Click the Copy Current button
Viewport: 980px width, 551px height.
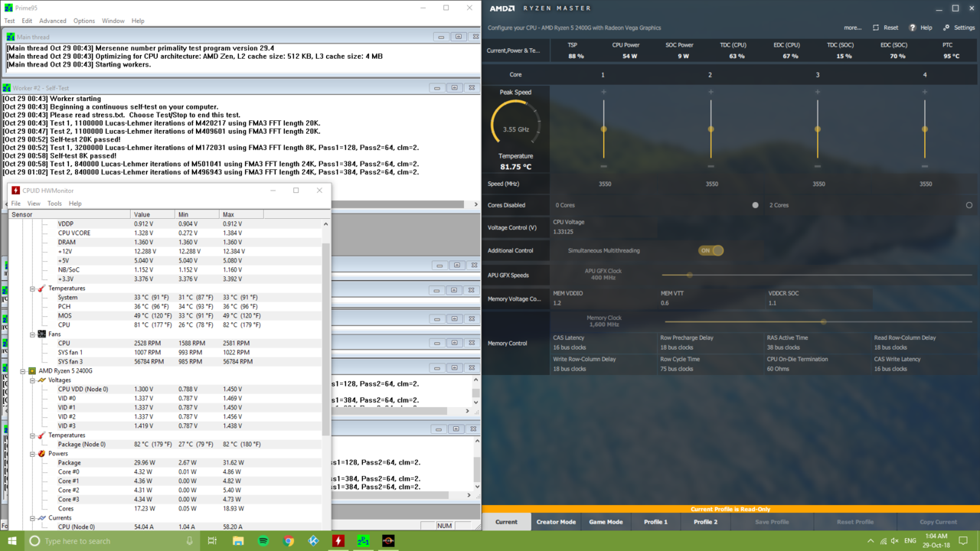[938, 522]
